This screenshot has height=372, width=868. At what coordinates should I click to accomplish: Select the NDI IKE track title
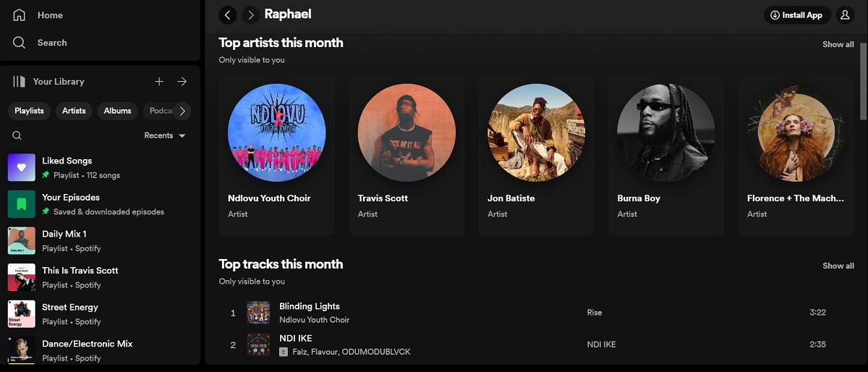click(296, 338)
